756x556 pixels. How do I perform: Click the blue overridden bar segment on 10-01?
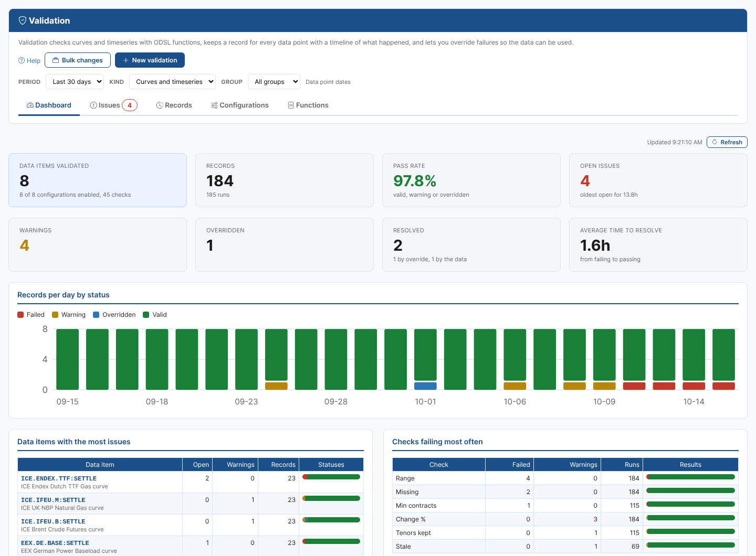coord(425,386)
